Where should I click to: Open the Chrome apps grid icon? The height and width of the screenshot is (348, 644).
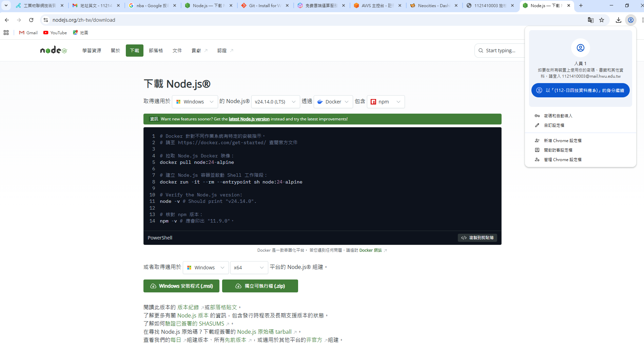pyautogui.click(x=6, y=33)
